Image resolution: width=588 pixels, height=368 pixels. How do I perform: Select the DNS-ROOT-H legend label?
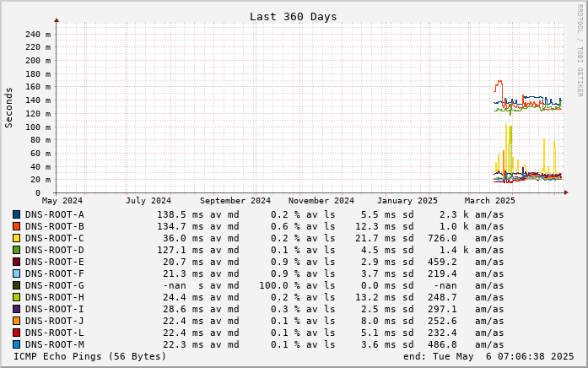click(55, 297)
